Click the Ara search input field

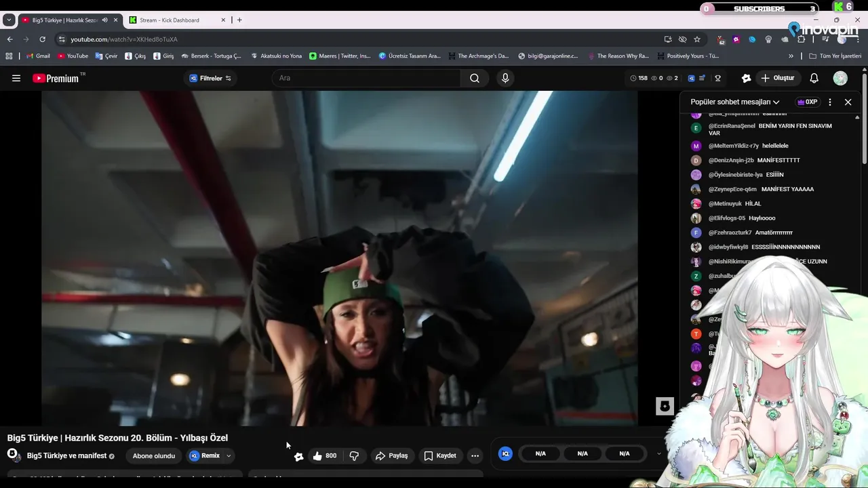pos(366,78)
